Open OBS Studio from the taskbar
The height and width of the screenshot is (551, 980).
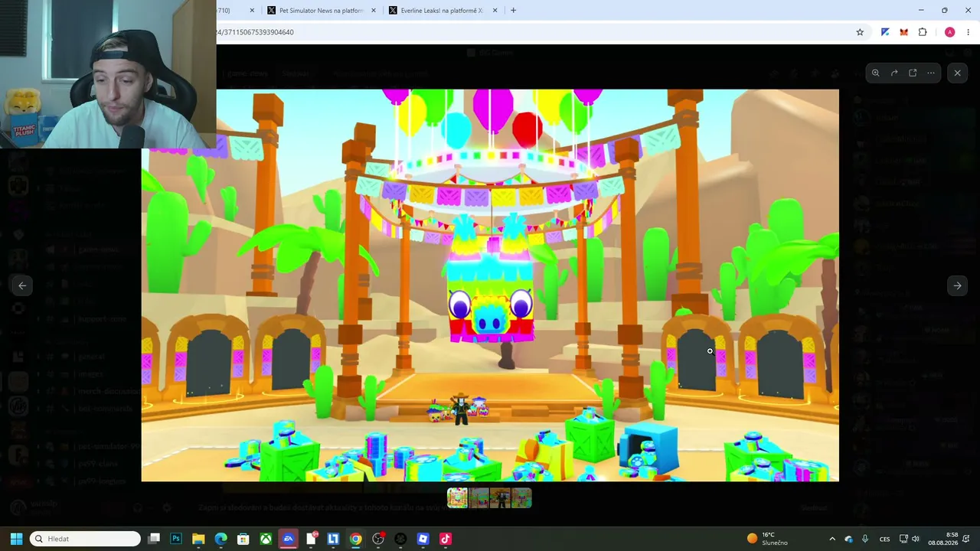tap(378, 539)
